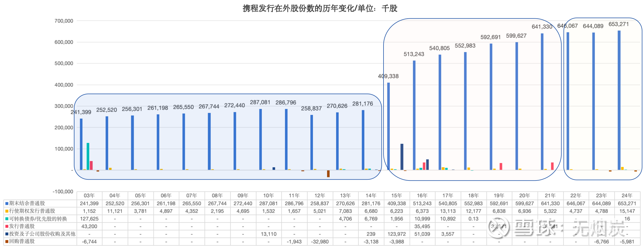Screen dimensions: 644x248
Task: Click the 期末结余普通股 table cell for 22年 showing 646,067
Action: tap(576, 203)
